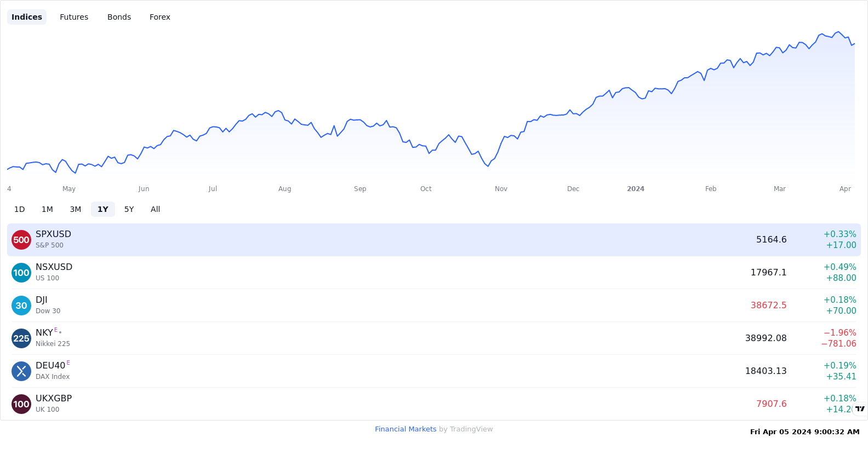
Task: Click the NSXUSD US 100 icon
Action: (21, 273)
